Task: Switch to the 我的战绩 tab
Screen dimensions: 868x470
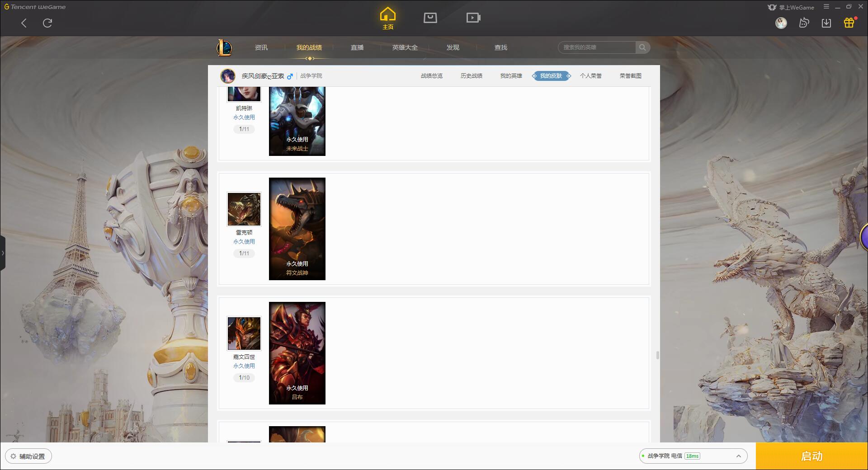Action: click(x=309, y=47)
